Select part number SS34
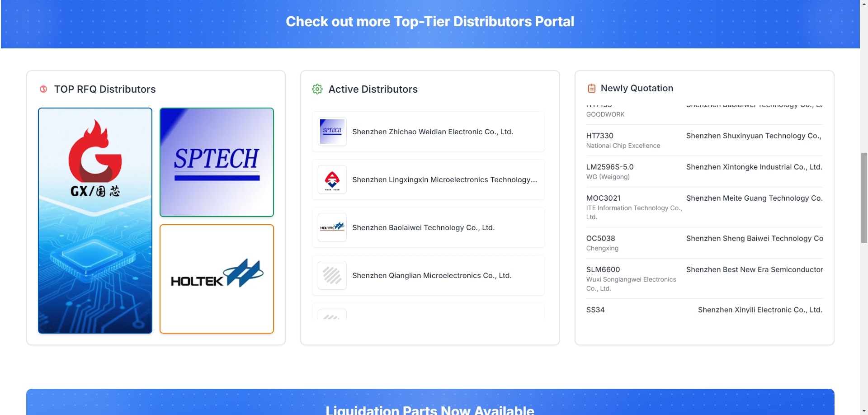This screenshot has width=868, height=415. 595,310
